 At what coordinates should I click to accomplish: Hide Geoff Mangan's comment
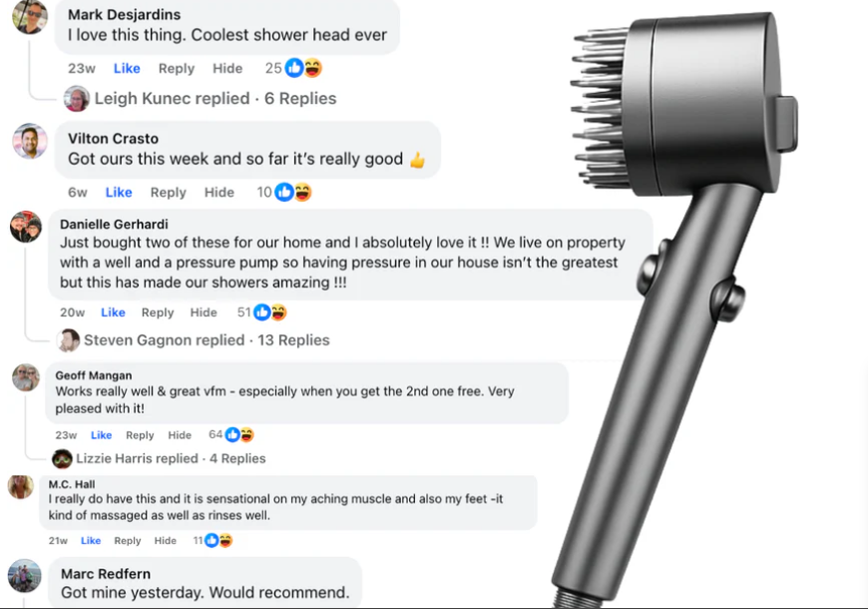[180, 435]
